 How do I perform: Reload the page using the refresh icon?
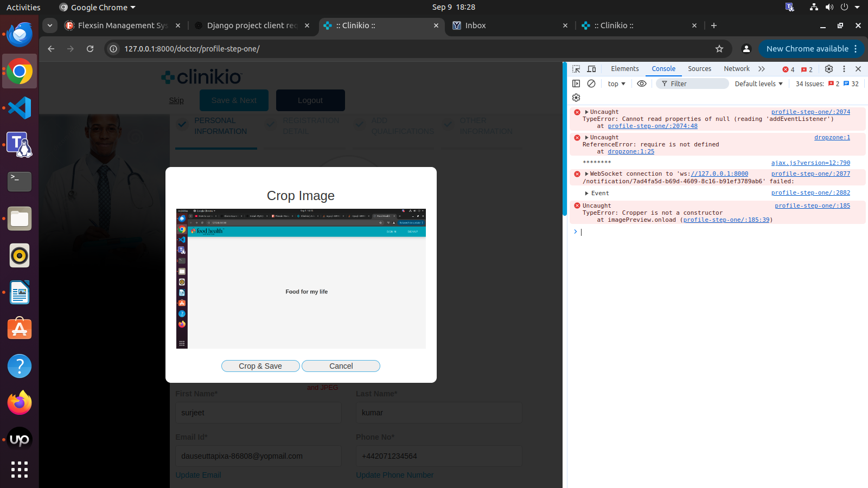tap(90, 49)
